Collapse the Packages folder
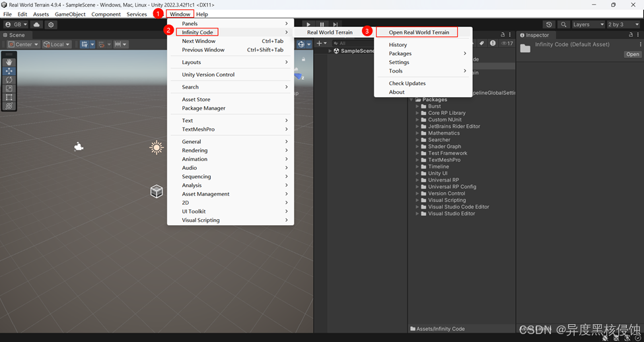The image size is (644, 342). tap(411, 100)
